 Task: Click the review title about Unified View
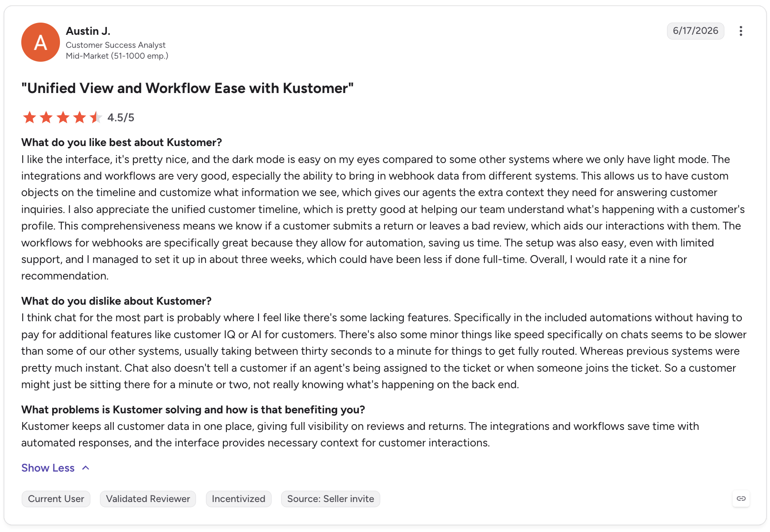[187, 88]
